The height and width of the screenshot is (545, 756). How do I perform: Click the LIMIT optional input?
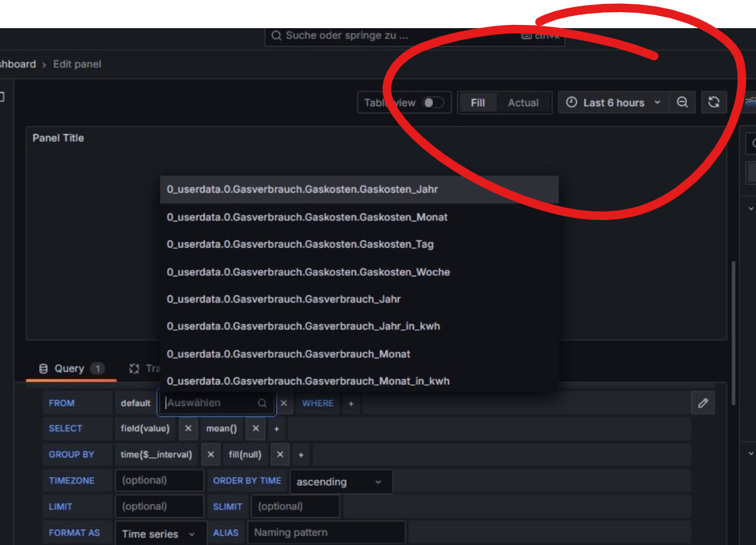tap(159, 507)
